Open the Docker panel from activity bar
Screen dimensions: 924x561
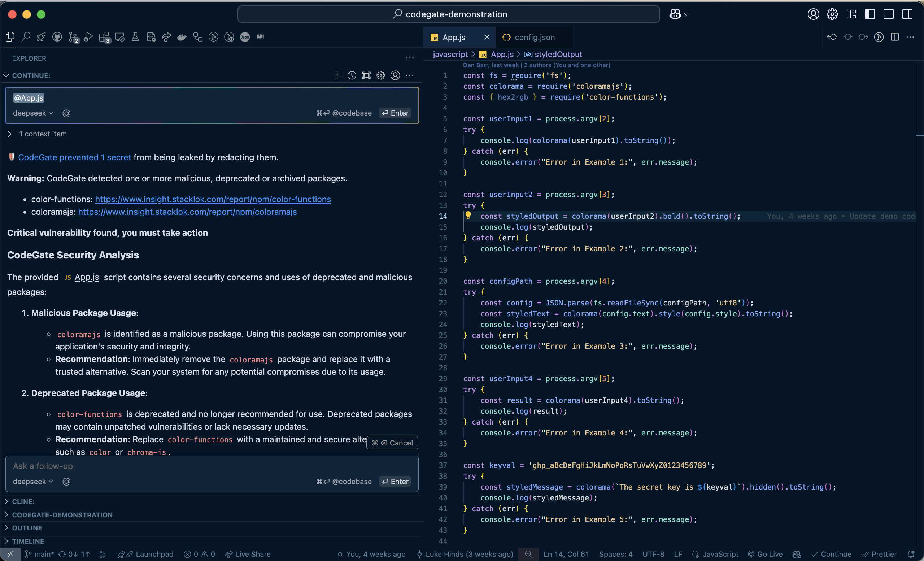pos(182,37)
